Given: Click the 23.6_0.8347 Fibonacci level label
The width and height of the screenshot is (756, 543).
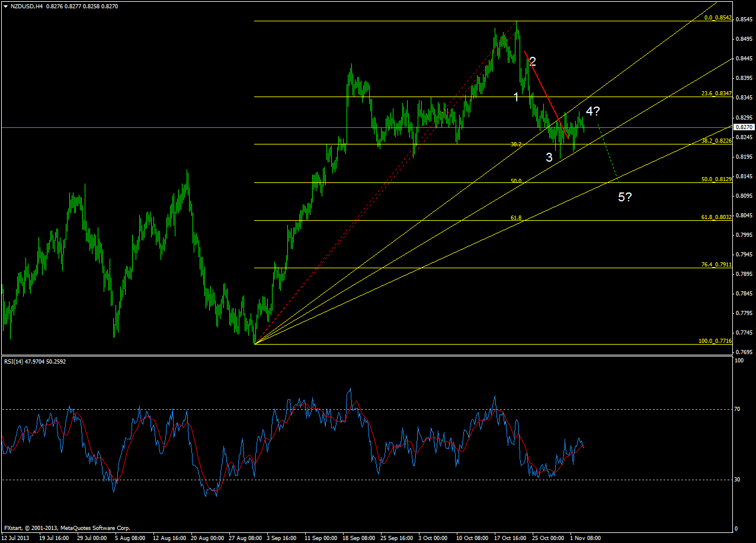Looking at the screenshot, I should coord(716,94).
